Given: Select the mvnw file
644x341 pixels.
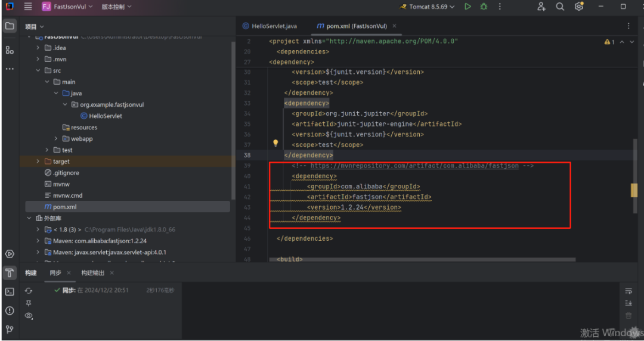Looking at the screenshot, I should (57, 184).
